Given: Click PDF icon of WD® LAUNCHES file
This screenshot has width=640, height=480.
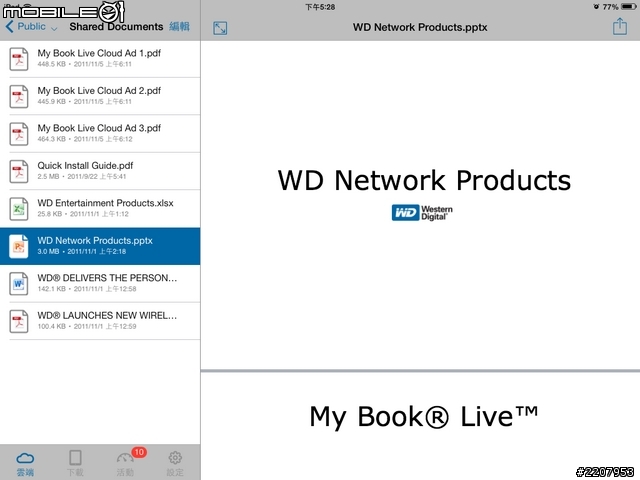Looking at the screenshot, I should pos(19,322).
